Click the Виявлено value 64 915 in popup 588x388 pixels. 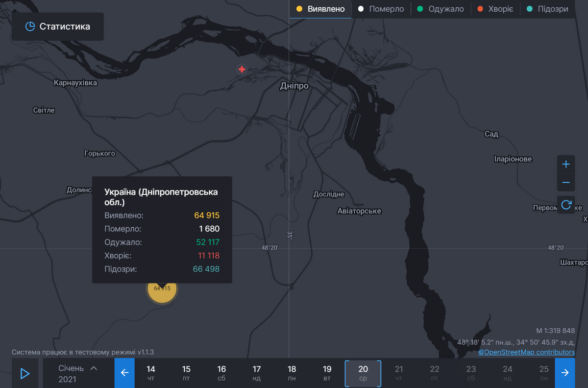point(207,216)
